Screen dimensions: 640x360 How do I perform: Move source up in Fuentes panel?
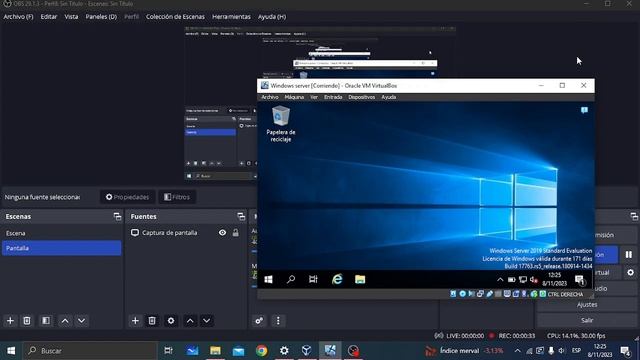tap(190, 321)
